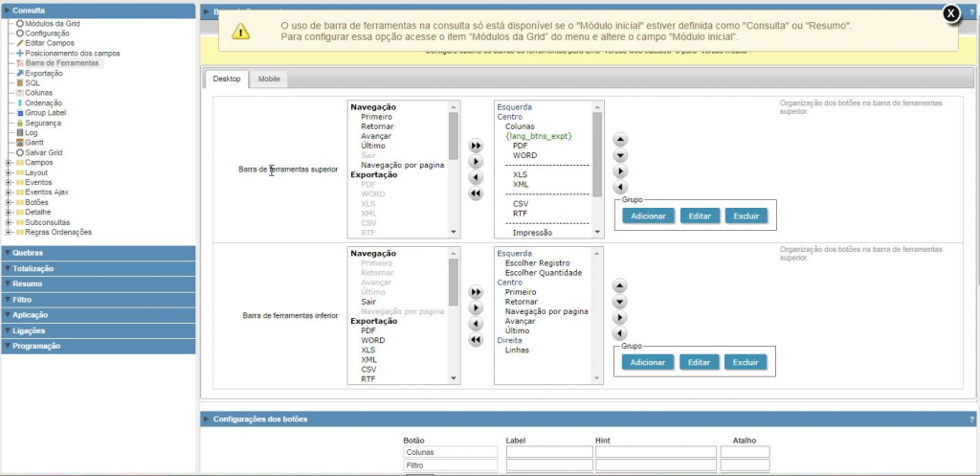Click the add-all double-right arrow for the superior toolbar

click(476, 147)
